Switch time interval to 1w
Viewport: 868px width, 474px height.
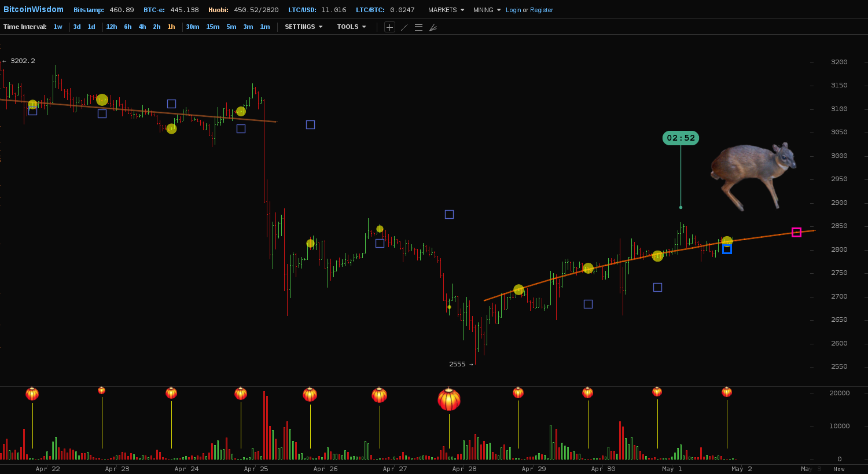click(x=58, y=27)
